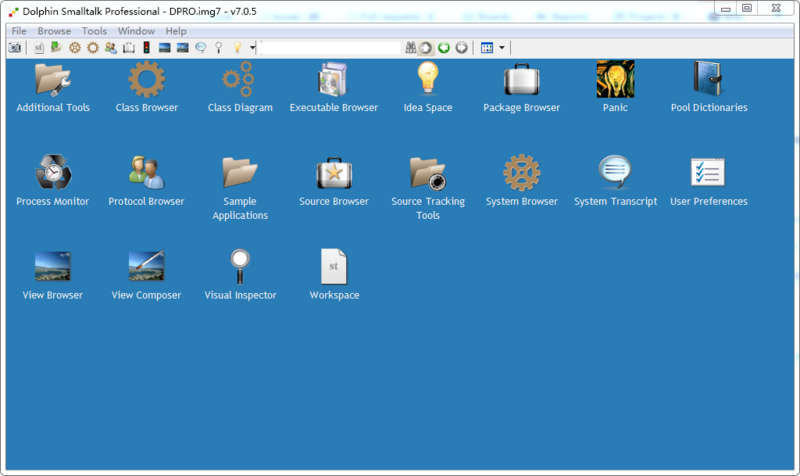Screen dimensions: 800x476
Task: Open the System Transcript speech bubble icon
Action: coord(615,172)
